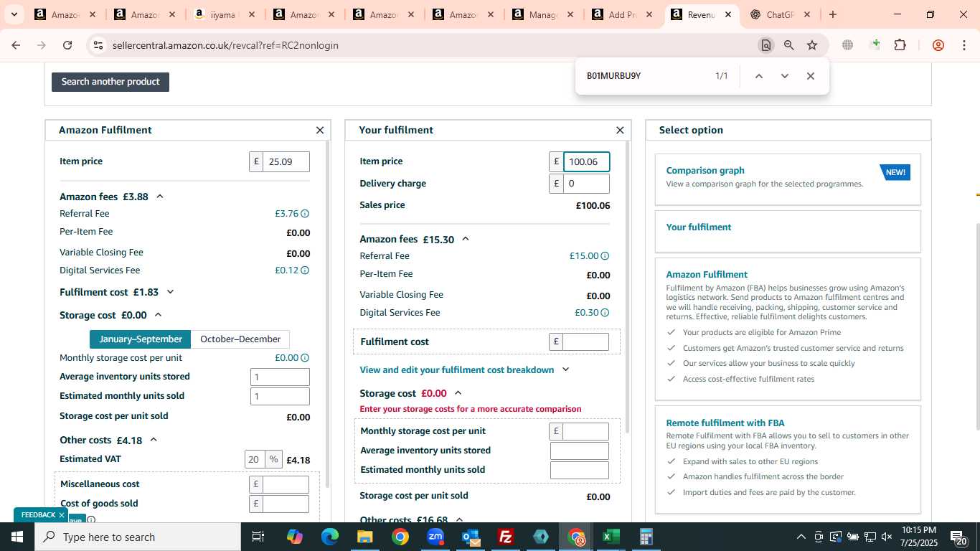Expand the fulfilment cost breakdown chevron
The width and height of the screenshot is (980, 551).
coord(565,369)
